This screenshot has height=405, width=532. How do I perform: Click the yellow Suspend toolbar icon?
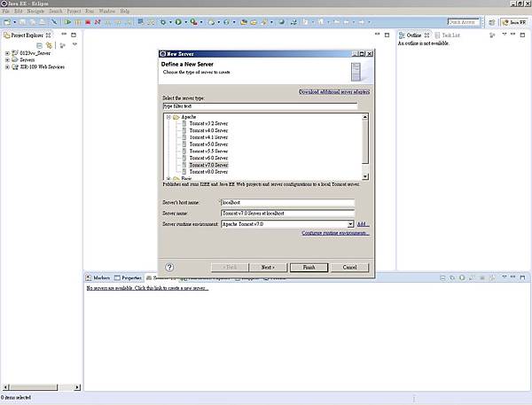pos(78,22)
